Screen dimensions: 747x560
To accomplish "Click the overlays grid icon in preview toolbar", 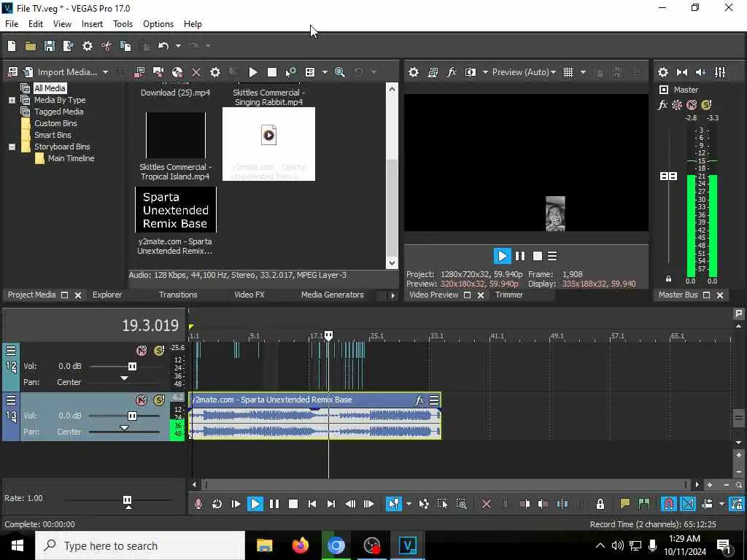I will point(568,72).
